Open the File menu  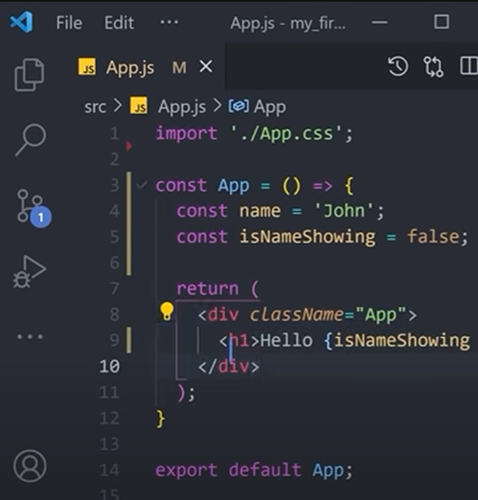(69, 23)
